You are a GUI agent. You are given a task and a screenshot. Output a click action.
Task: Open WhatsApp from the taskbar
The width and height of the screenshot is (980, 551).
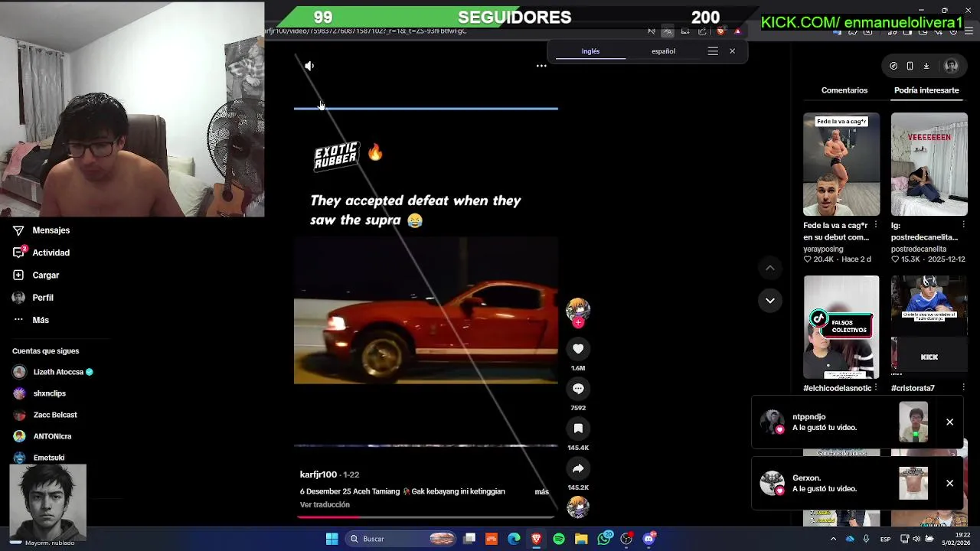[604, 539]
